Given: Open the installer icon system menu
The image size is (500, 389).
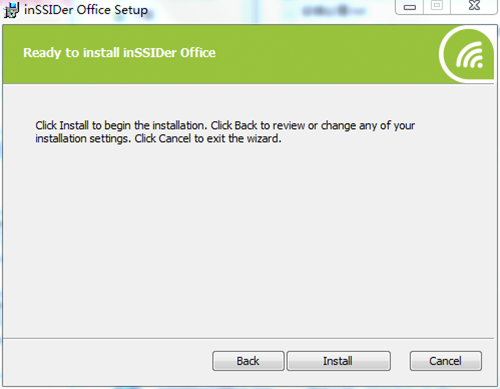Looking at the screenshot, I should click(x=11, y=10).
